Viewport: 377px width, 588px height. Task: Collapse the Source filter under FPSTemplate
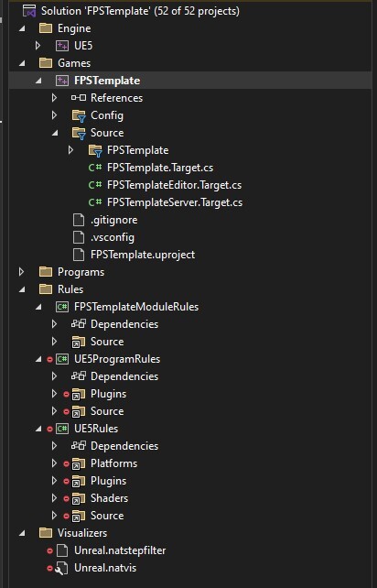click(x=55, y=133)
